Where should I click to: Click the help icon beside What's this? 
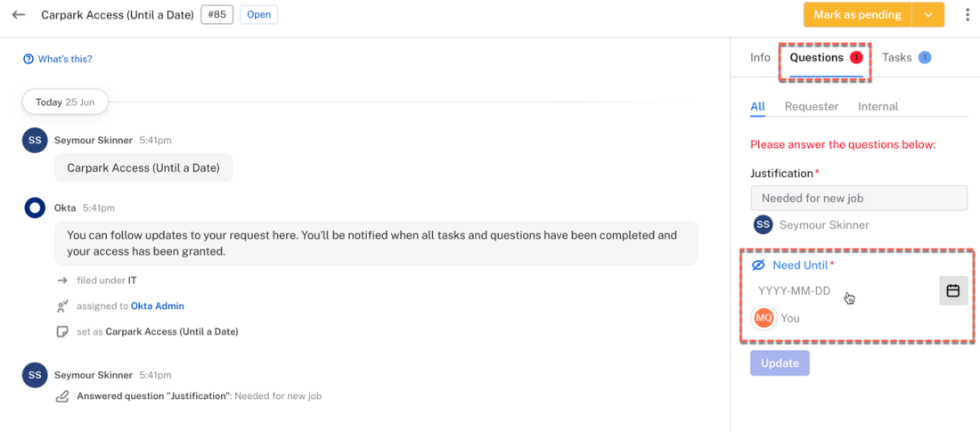(x=29, y=60)
